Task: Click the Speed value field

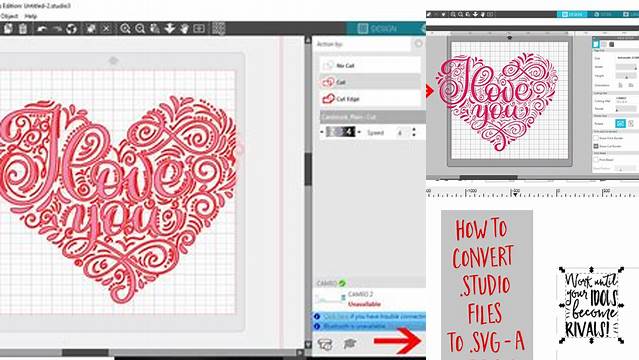Action: point(403,133)
